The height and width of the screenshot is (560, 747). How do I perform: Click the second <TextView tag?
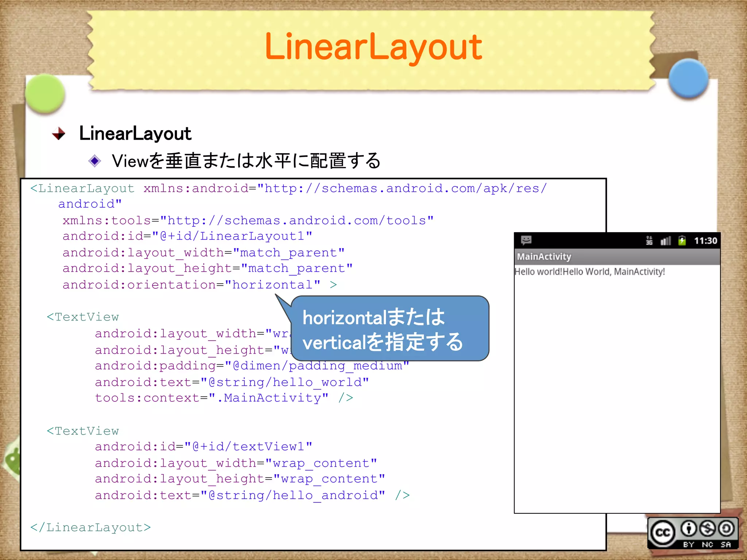click(x=83, y=431)
